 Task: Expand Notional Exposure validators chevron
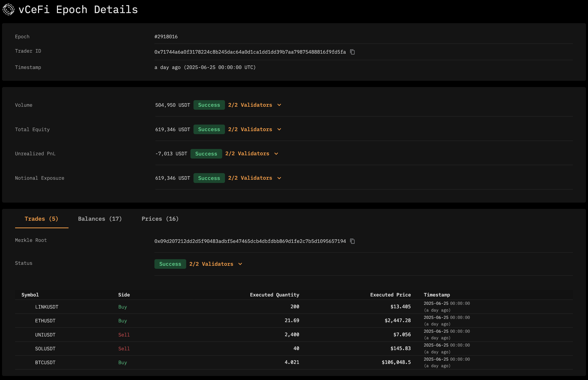coord(279,178)
